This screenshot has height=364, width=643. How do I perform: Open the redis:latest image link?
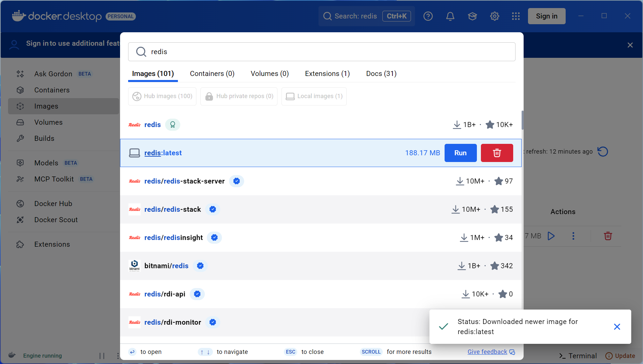[x=163, y=153]
